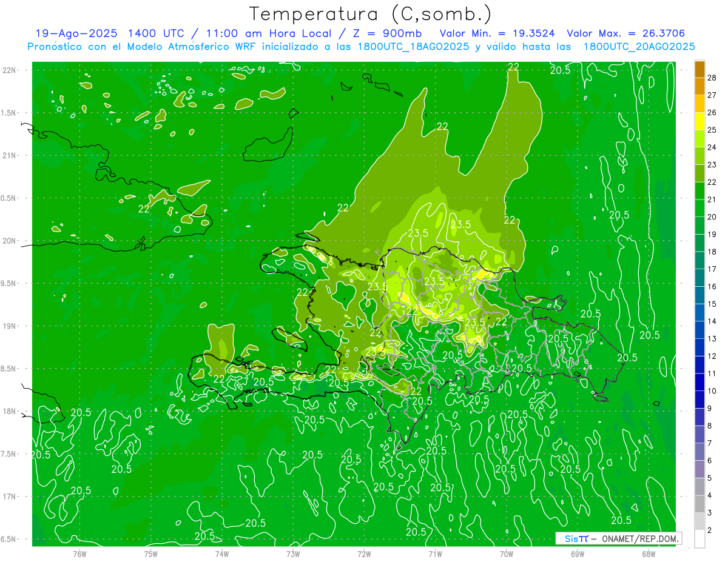Click the '73W' longitude axis label
Screen dimensions: 728x562
pyautogui.click(x=293, y=554)
